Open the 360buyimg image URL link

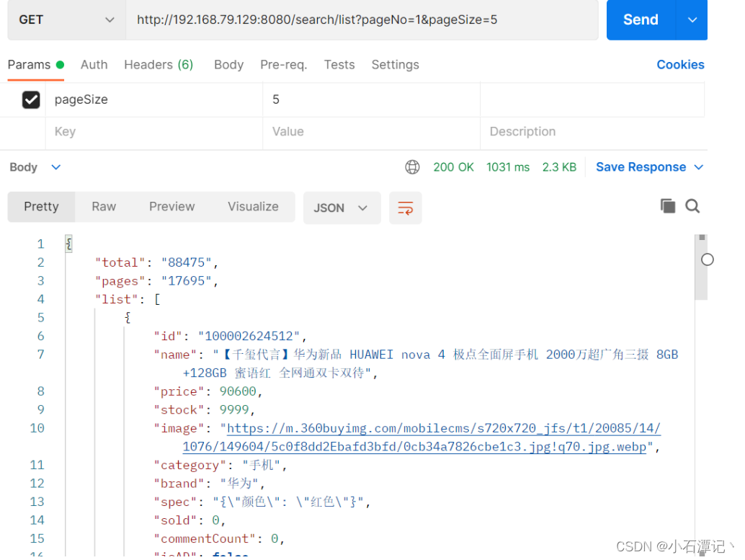[421, 437]
